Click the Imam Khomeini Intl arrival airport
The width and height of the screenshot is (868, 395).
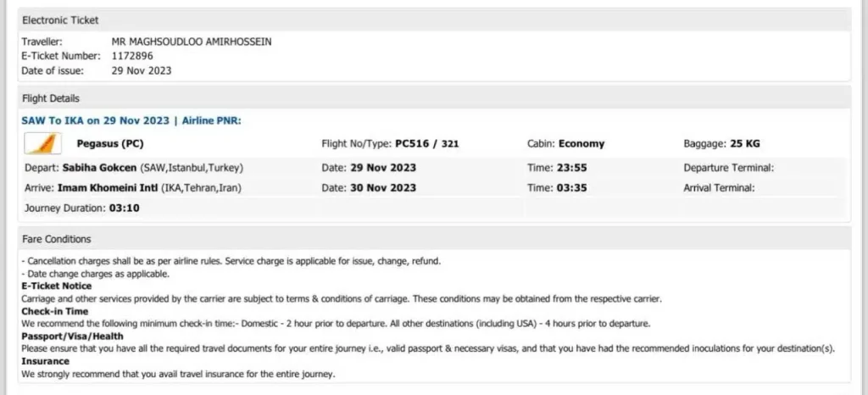(x=108, y=188)
